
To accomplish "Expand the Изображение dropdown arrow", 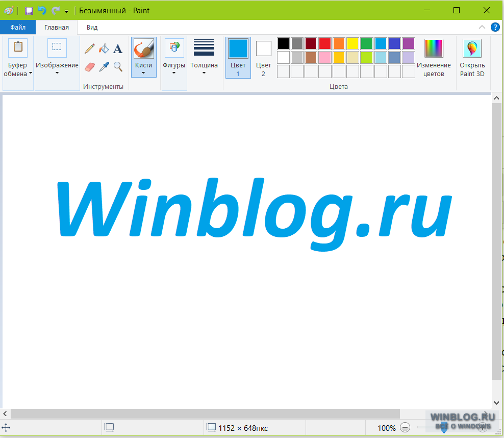I will click(57, 73).
